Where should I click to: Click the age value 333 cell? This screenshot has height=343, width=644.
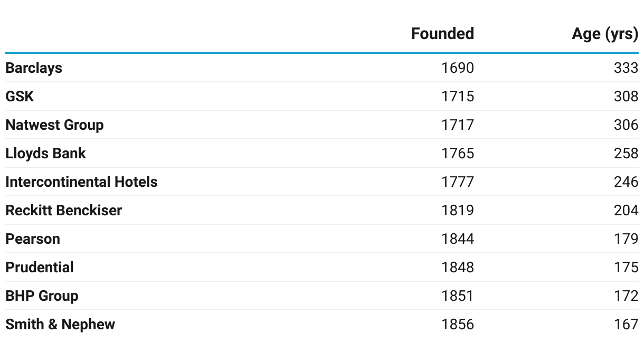626,68
